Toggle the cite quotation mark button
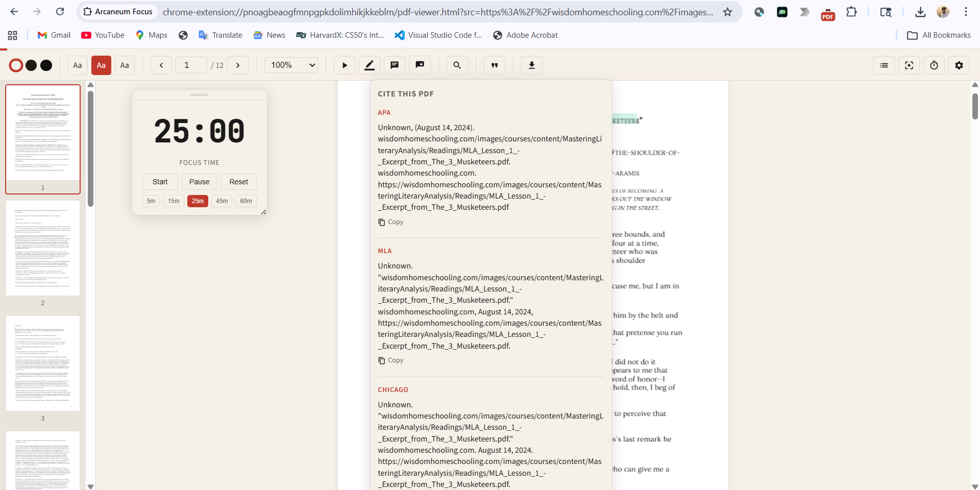 tap(495, 65)
